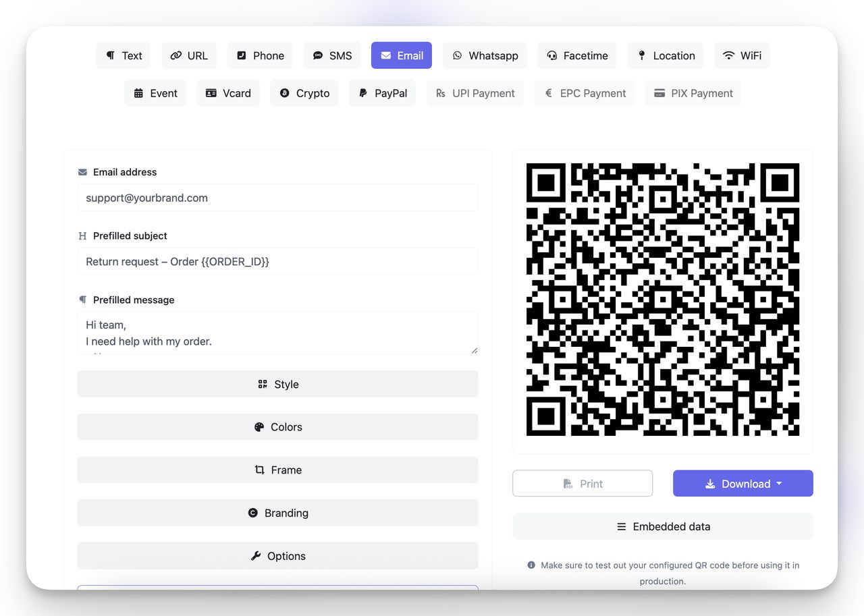
Task: Click the info icon in production notice
Action: [x=531, y=565]
